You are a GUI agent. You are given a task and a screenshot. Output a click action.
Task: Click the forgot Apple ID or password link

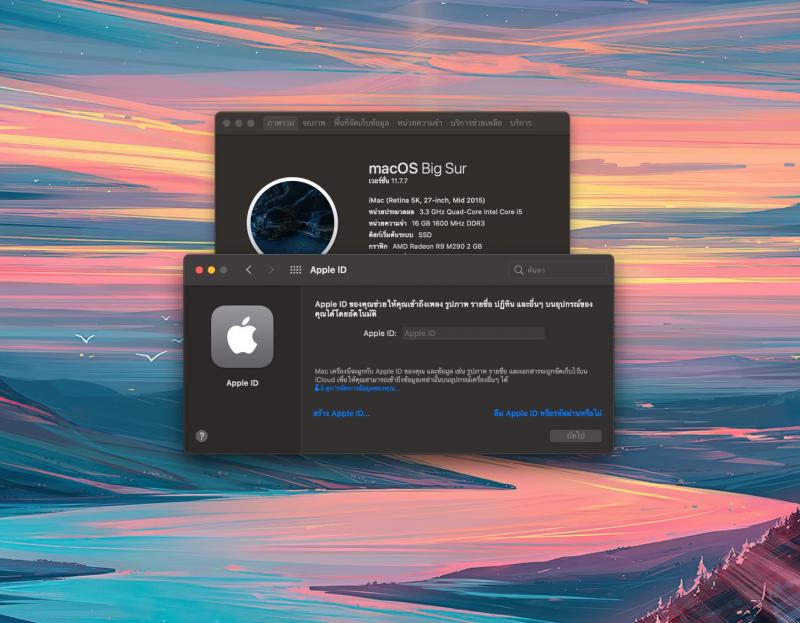547,413
